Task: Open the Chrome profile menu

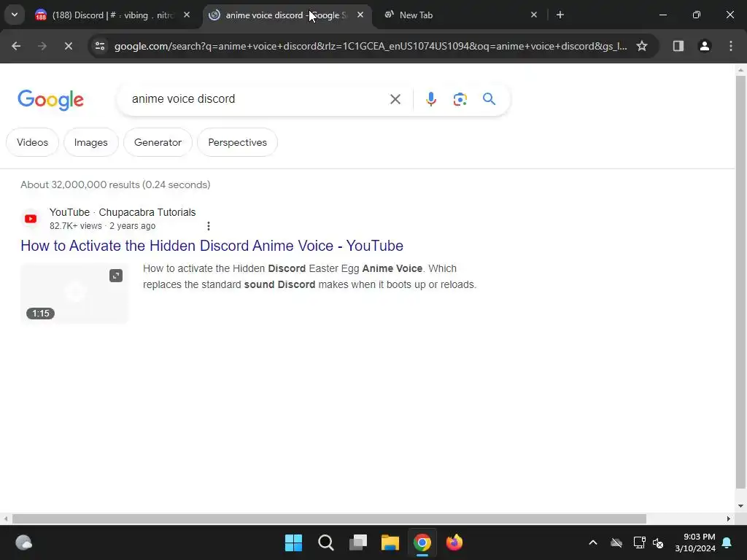Action: click(x=704, y=46)
